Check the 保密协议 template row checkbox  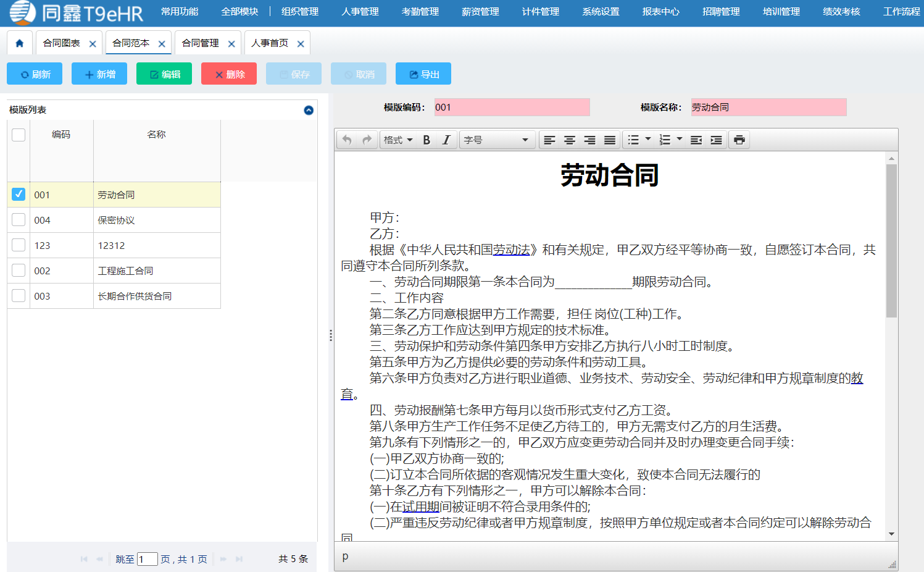click(x=19, y=219)
